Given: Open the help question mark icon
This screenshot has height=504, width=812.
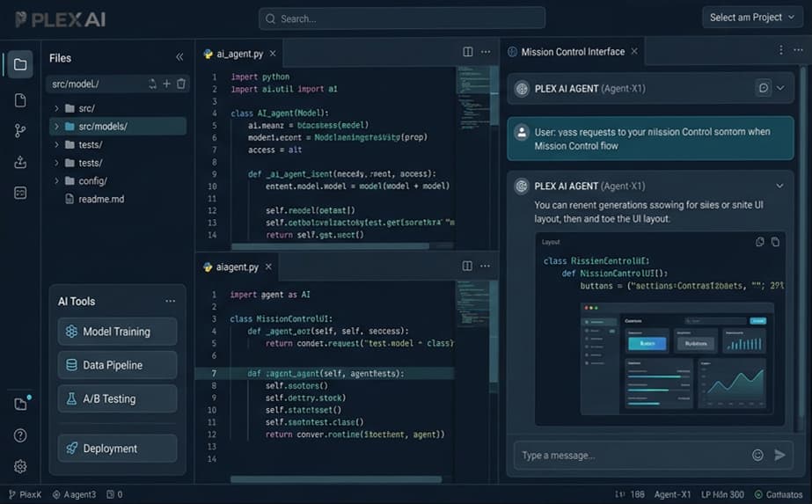Looking at the screenshot, I should (20, 435).
